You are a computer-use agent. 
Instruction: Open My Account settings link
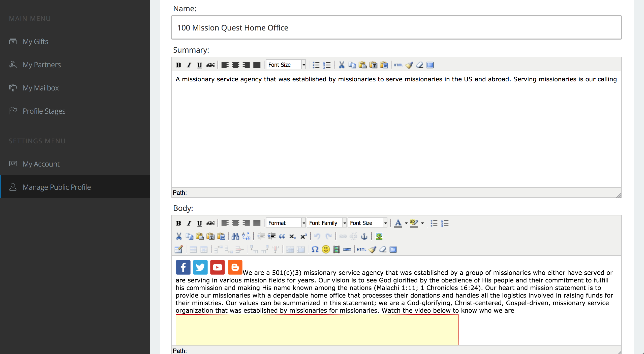click(41, 164)
